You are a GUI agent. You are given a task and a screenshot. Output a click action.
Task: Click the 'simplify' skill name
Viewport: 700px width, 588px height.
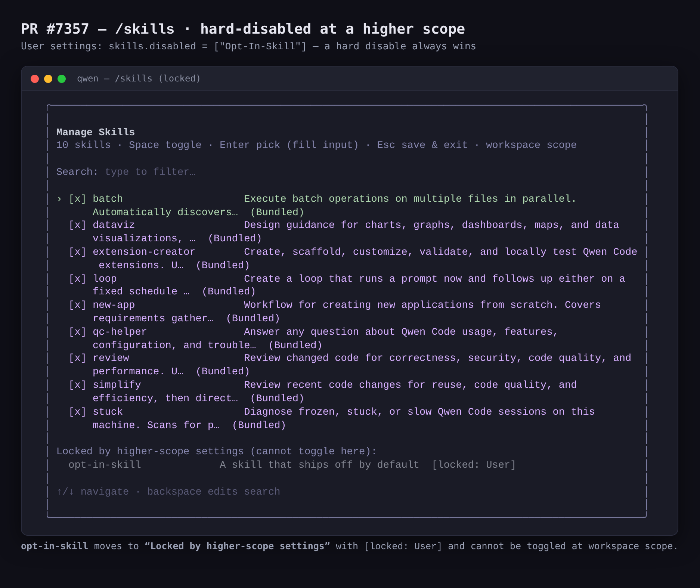[x=117, y=385]
